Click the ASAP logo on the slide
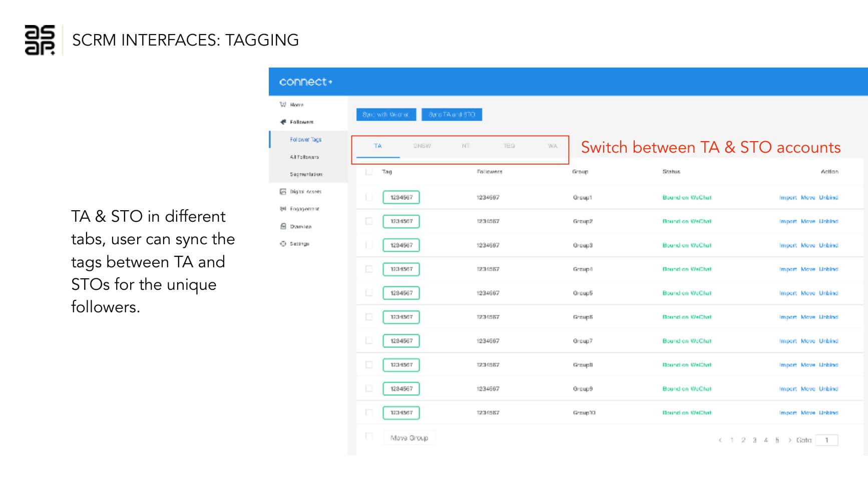This screenshot has height=488, width=868. (x=40, y=40)
